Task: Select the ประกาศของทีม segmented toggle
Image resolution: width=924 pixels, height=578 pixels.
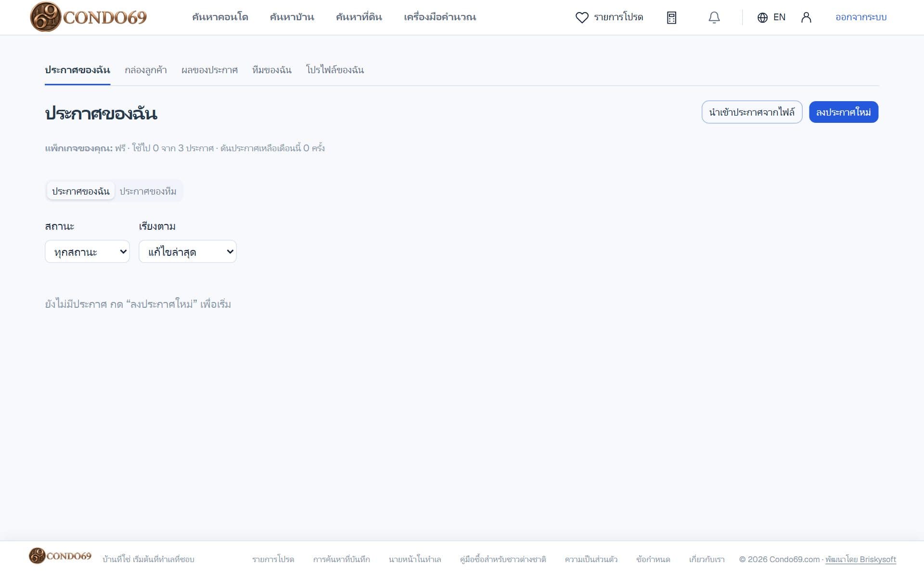Action: pyautogui.click(x=148, y=191)
